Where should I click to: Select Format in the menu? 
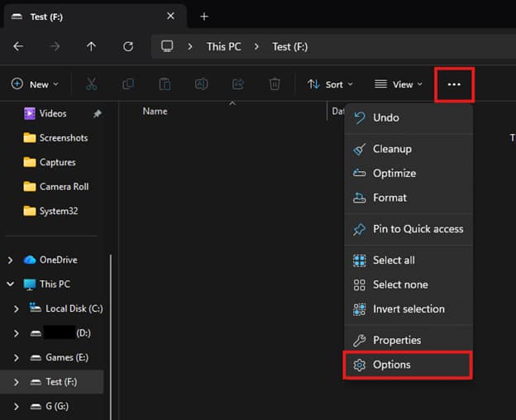[408, 198]
